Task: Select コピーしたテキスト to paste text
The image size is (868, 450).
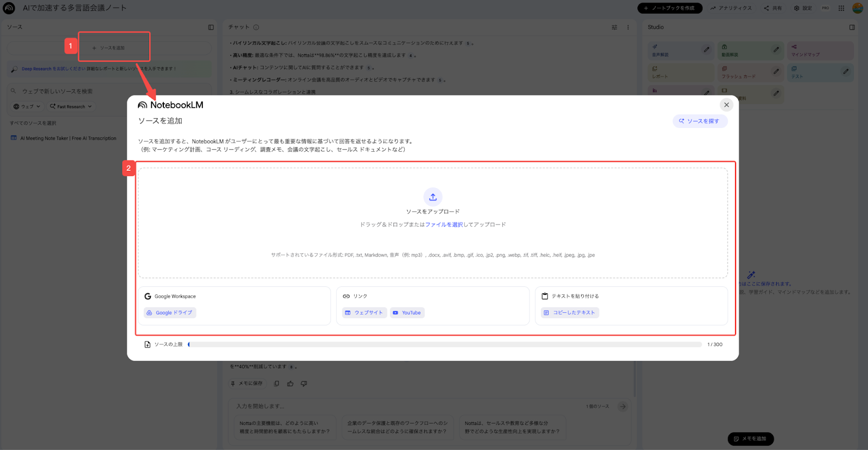Action: pyautogui.click(x=570, y=313)
